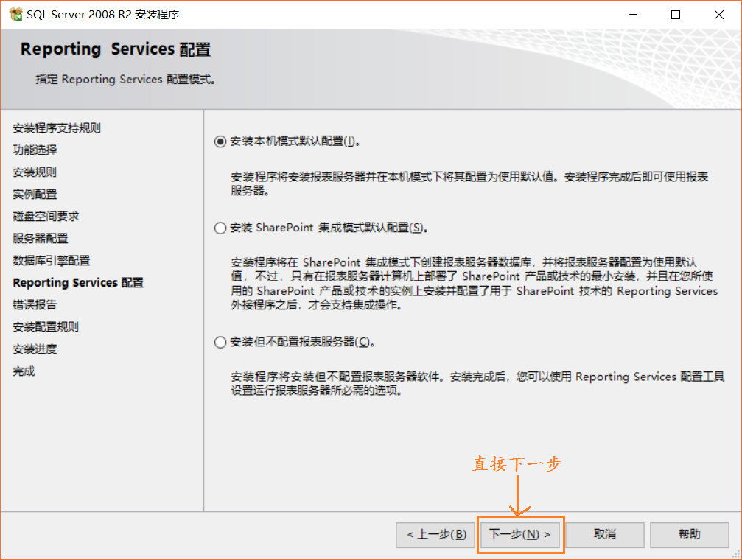
Task: Click the 安装本机模式默认配置(I) label
Action: pos(295,141)
